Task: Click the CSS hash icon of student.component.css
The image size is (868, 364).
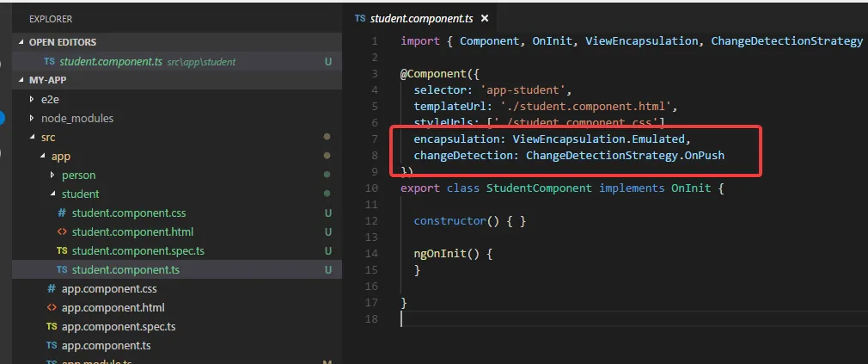Action: (x=61, y=213)
